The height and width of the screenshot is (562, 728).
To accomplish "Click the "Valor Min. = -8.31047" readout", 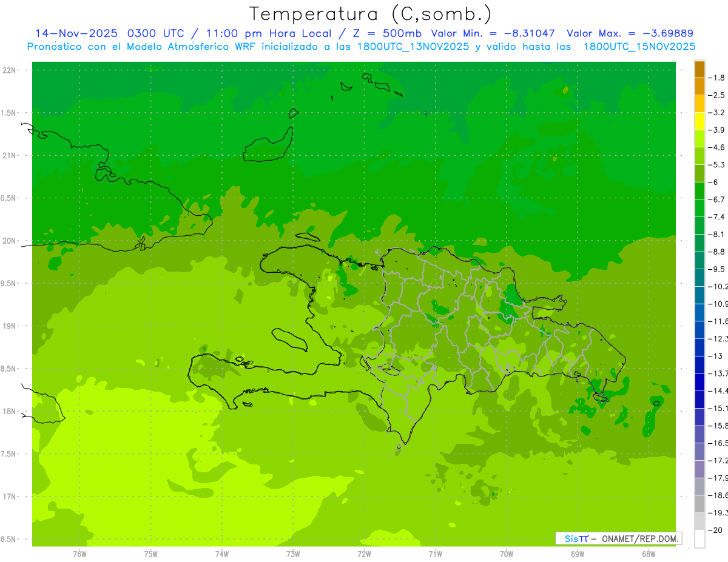I will (493, 33).
